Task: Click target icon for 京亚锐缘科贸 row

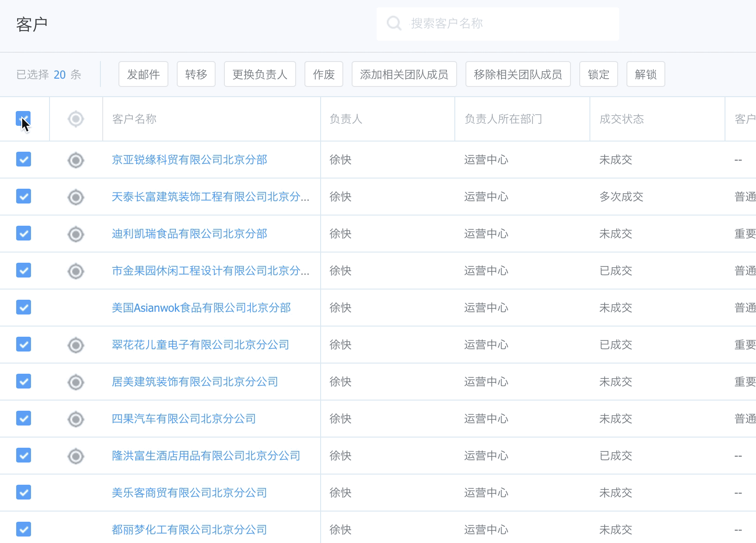Action: 76,160
